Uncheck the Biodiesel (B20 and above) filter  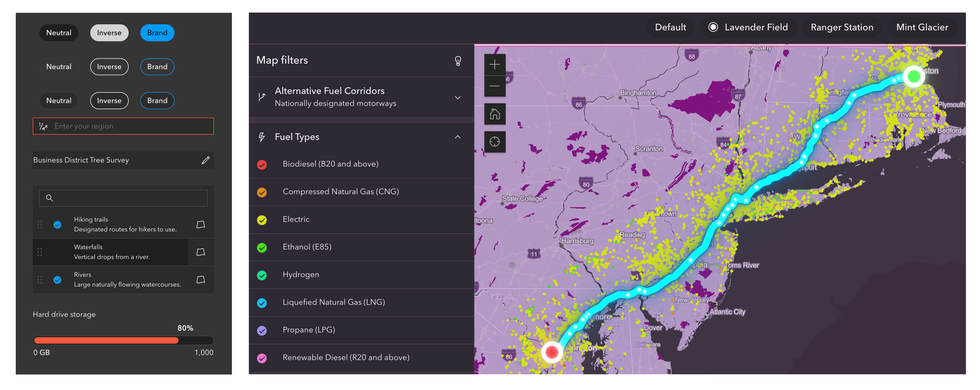pyautogui.click(x=262, y=165)
